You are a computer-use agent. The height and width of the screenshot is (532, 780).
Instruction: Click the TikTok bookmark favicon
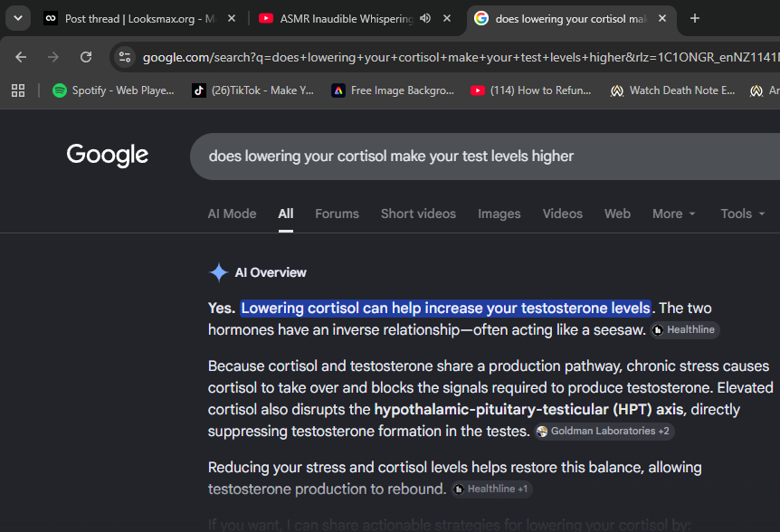(x=199, y=90)
